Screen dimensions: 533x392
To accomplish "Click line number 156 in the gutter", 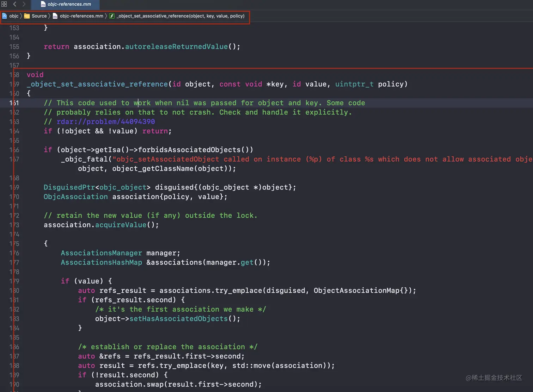I will [14, 56].
